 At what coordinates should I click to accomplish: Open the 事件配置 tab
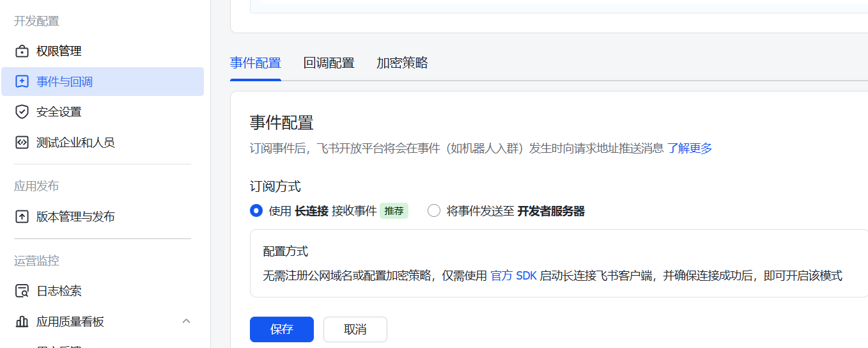[x=255, y=63]
